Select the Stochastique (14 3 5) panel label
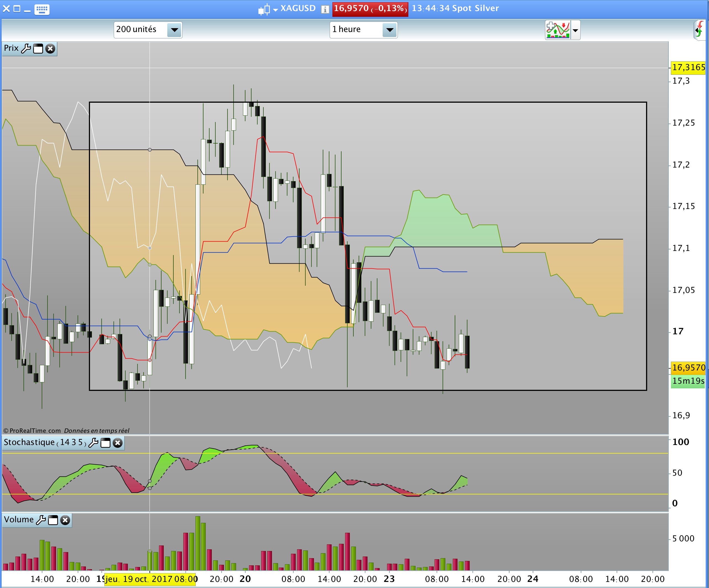The height and width of the screenshot is (588, 709). click(44, 443)
